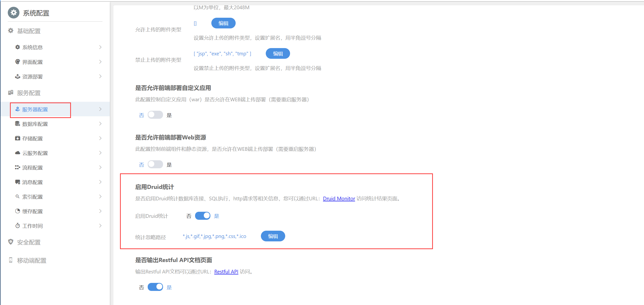Click 编辑 next to 统计忽略路径
The height and width of the screenshot is (305, 644).
273,236
